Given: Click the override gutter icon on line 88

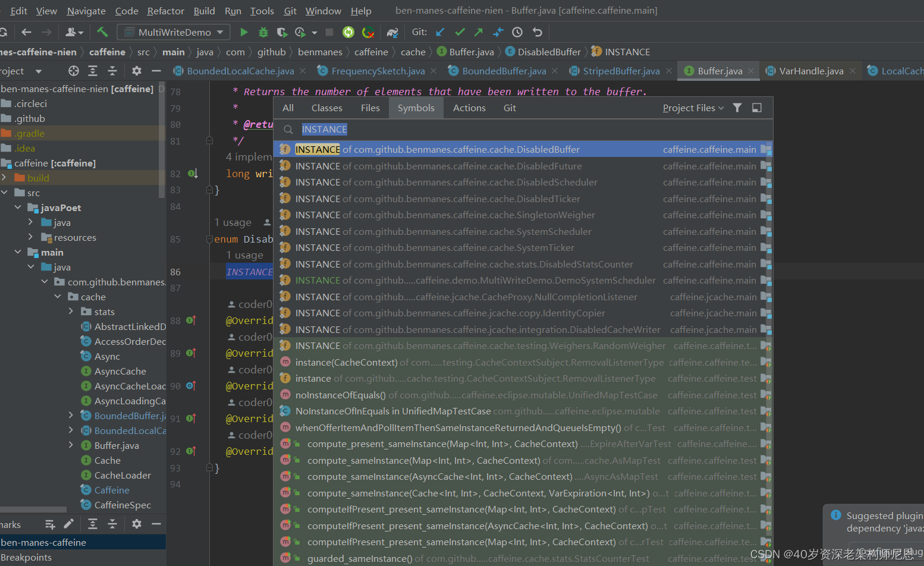Looking at the screenshot, I should (x=191, y=320).
